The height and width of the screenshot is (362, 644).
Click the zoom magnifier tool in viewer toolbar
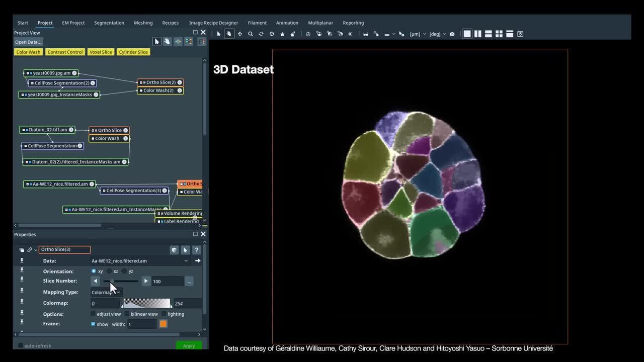pos(250,34)
